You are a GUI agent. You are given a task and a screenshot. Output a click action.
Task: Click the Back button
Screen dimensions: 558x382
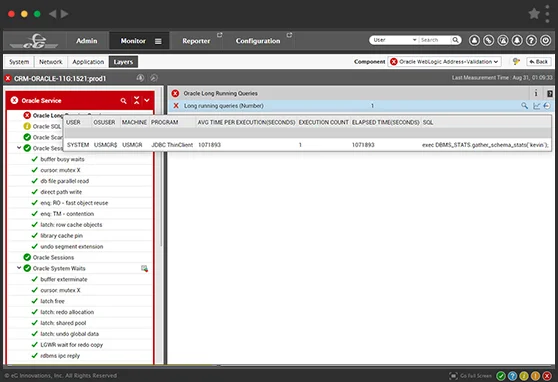coord(539,62)
